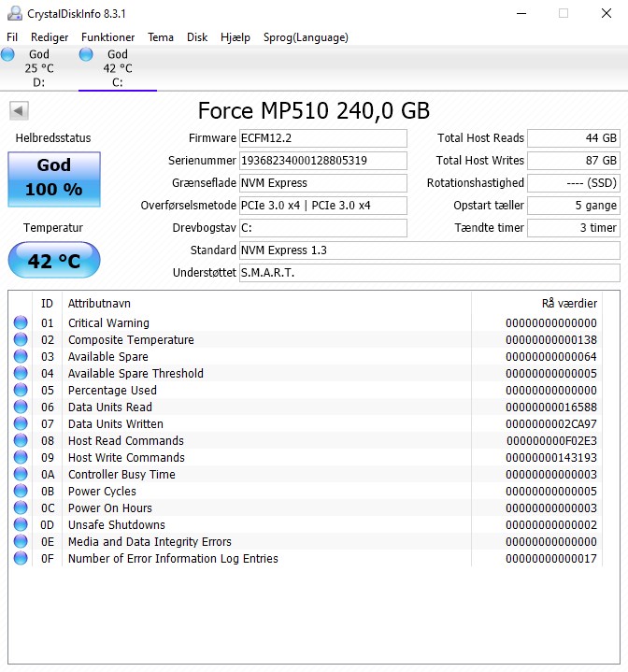Click the Serienummer value field
Image resolution: width=628 pixels, height=672 pixels.
322,161
